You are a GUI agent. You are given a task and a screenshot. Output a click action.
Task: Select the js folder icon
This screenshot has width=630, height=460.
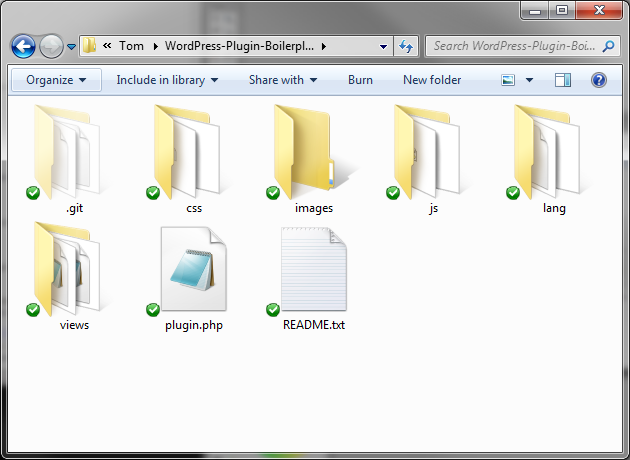tap(427, 152)
